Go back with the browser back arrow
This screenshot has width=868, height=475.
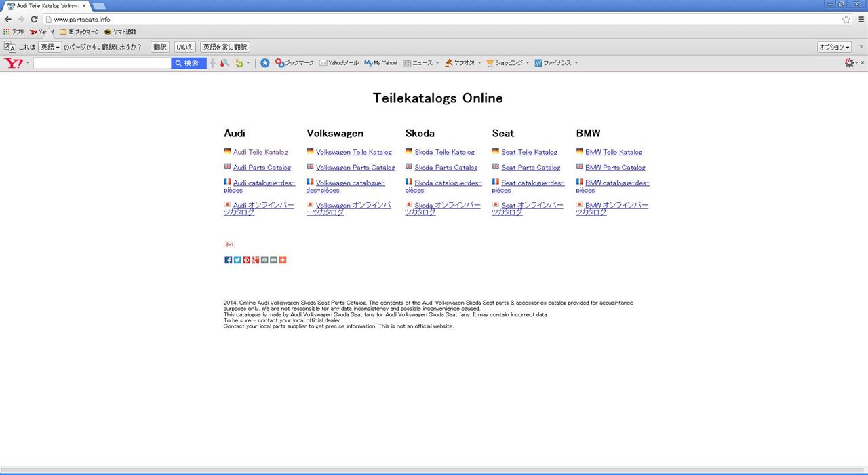point(8,19)
